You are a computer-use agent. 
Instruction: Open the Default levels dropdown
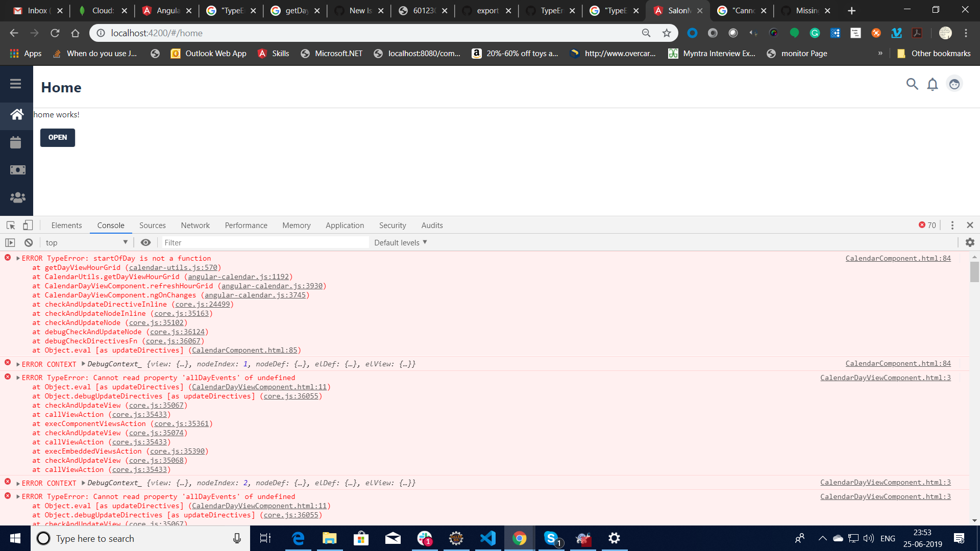(x=401, y=243)
